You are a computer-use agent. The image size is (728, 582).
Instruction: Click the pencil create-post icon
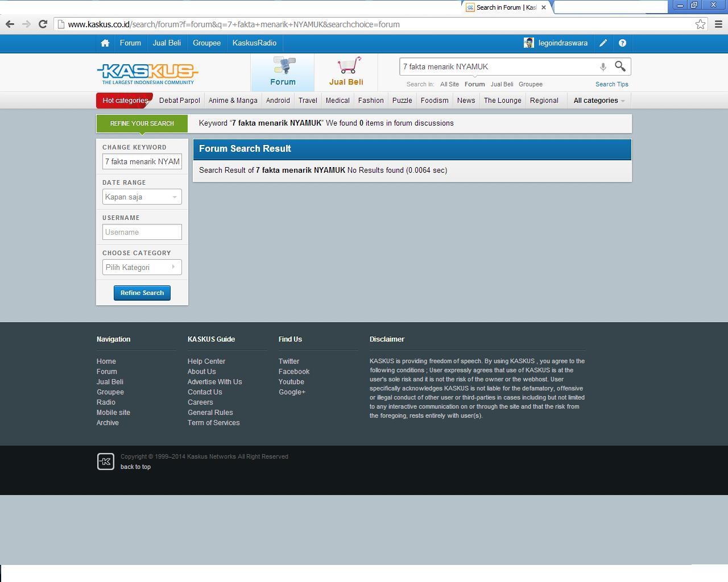tap(603, 43)
